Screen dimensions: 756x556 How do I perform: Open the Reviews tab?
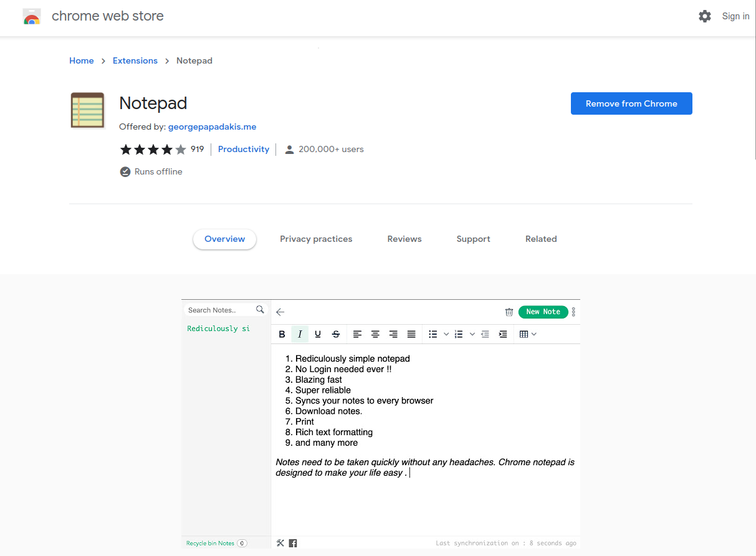coord(404,239)
